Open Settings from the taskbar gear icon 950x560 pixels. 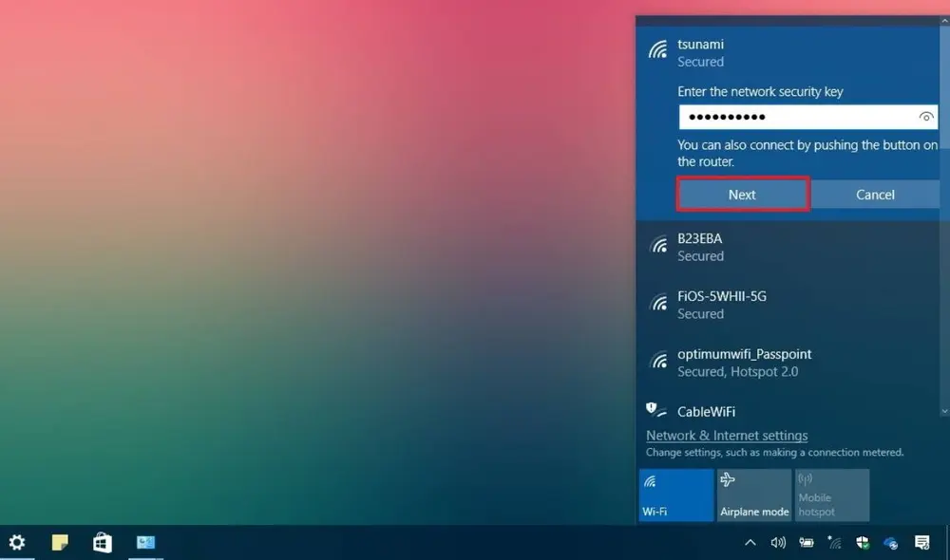tap(17, 543)
